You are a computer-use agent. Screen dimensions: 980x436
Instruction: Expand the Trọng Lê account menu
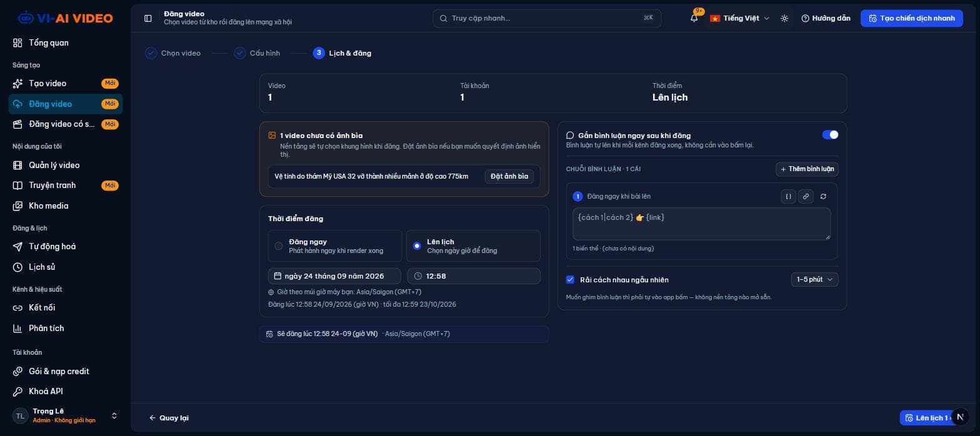(x=65, y=415)
